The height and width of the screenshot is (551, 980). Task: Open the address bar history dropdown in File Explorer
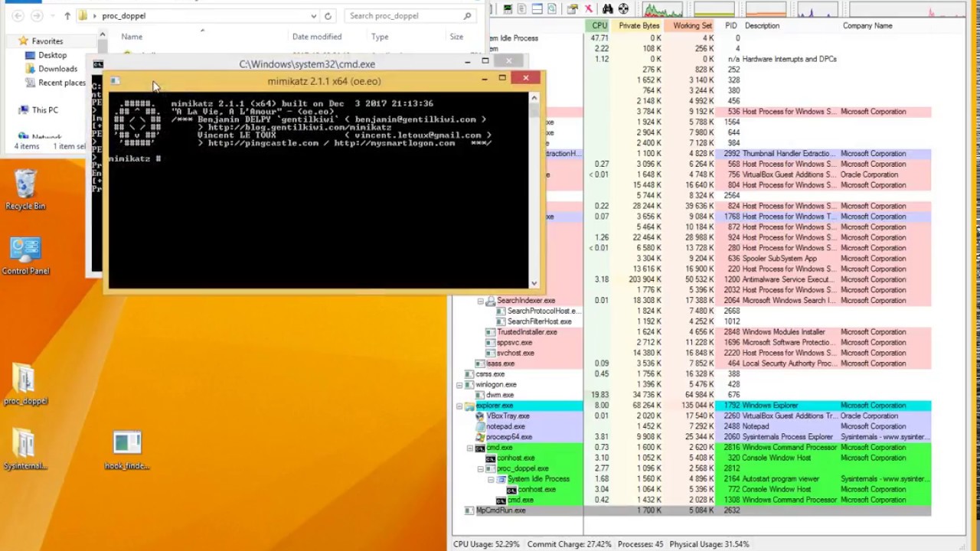click(x=313, y=15)
